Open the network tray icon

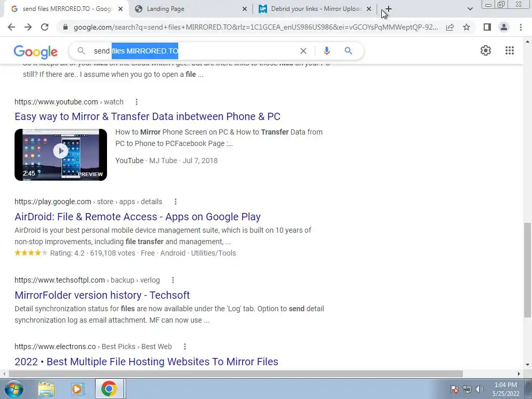pos(467,389)
